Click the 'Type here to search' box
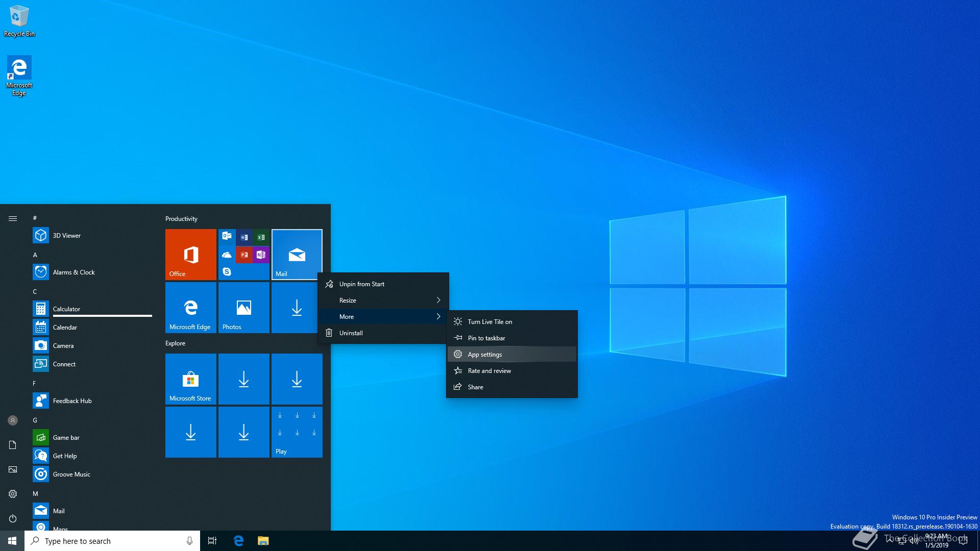980x551 pixels. pos(112,541)
